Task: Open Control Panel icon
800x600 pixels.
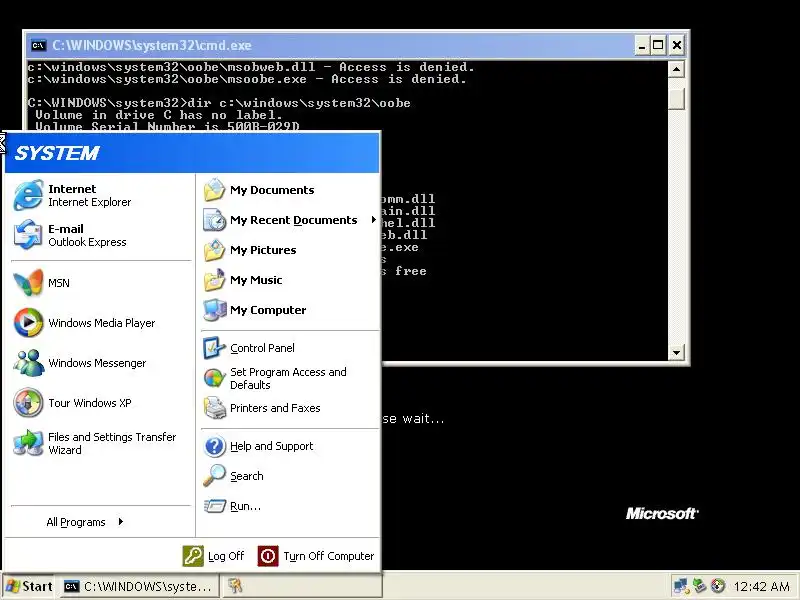Action: pos(214,348)
